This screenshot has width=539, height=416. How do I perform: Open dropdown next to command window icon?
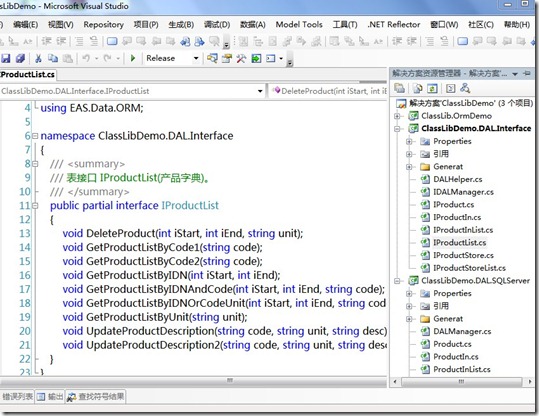coord(281,59)
